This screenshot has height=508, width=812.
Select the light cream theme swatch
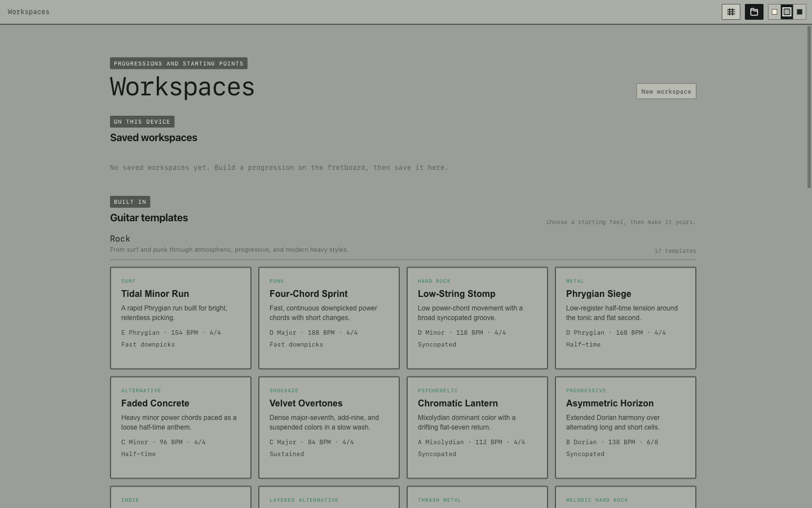[x=775, y=12]
